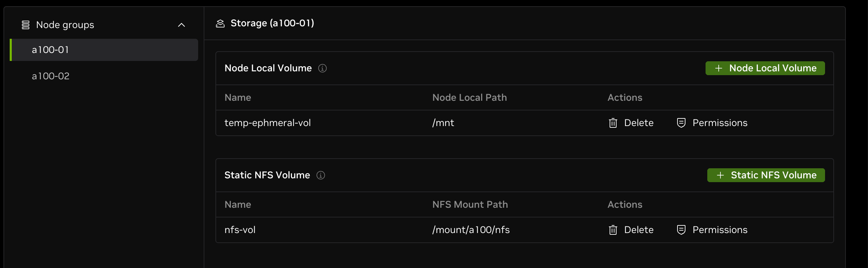Collapse the Node groups section chevron
868x268 pixels.
pyautogui.click(x=181, y=25)
